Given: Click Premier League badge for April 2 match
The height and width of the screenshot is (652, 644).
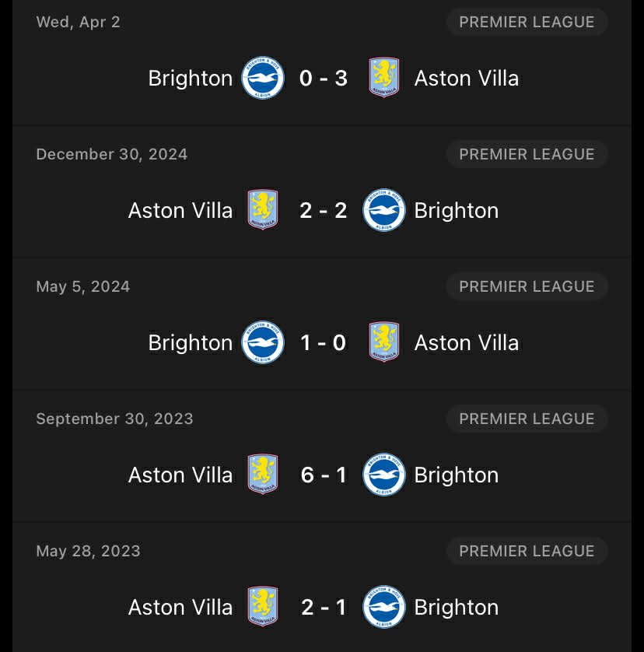Looking at the screenshot, I should click(x=527, y=22).
